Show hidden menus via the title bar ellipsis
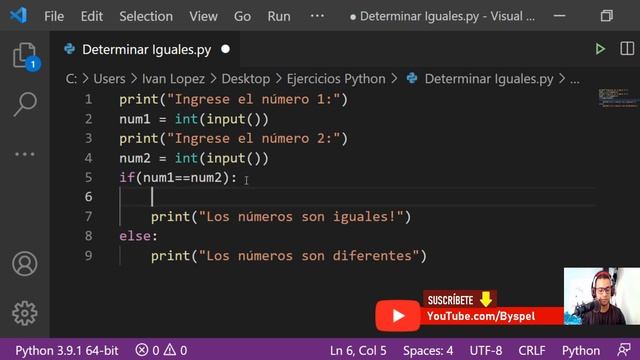The width and height of the screenshot is (640, 360). click(317, 16)
